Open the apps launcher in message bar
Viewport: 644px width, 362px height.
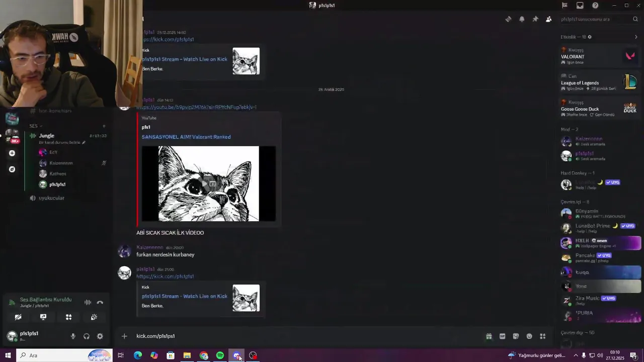click(x=543, y=336)
